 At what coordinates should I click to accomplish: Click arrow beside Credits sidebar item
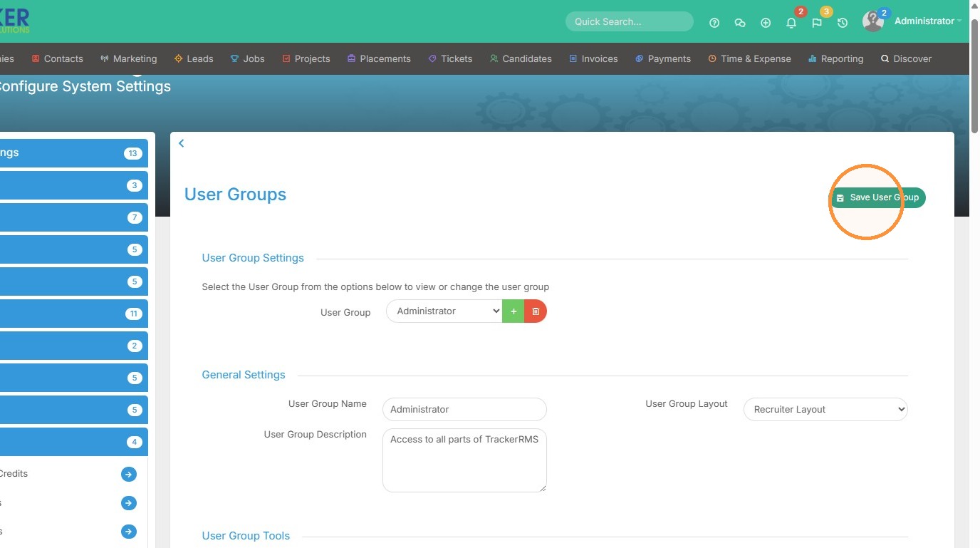(x=128, y=474)
